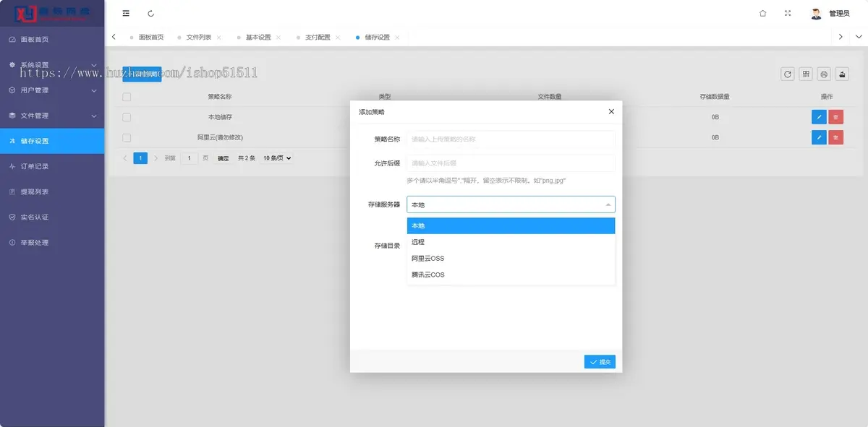Viewport: 868px width, 427px height.
Task: Click the page jump number input
Action: (x=190, y=158)
